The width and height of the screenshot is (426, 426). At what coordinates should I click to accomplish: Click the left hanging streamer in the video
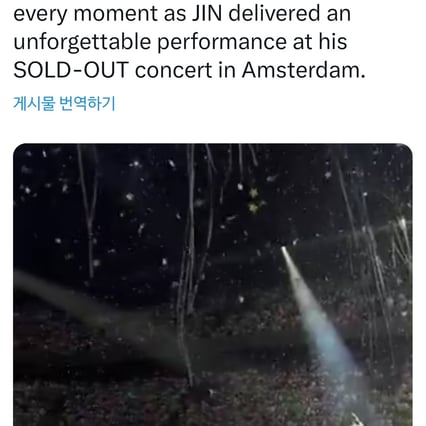point(89,210)
